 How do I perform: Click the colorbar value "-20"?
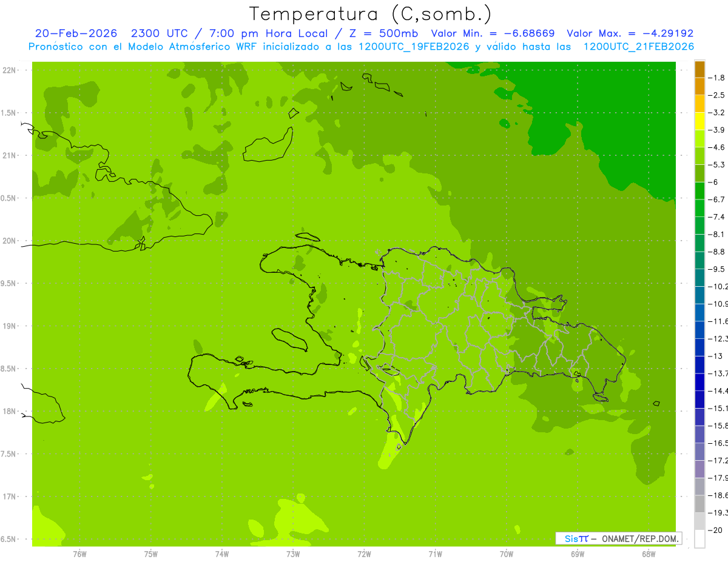[x=716, y=530]
